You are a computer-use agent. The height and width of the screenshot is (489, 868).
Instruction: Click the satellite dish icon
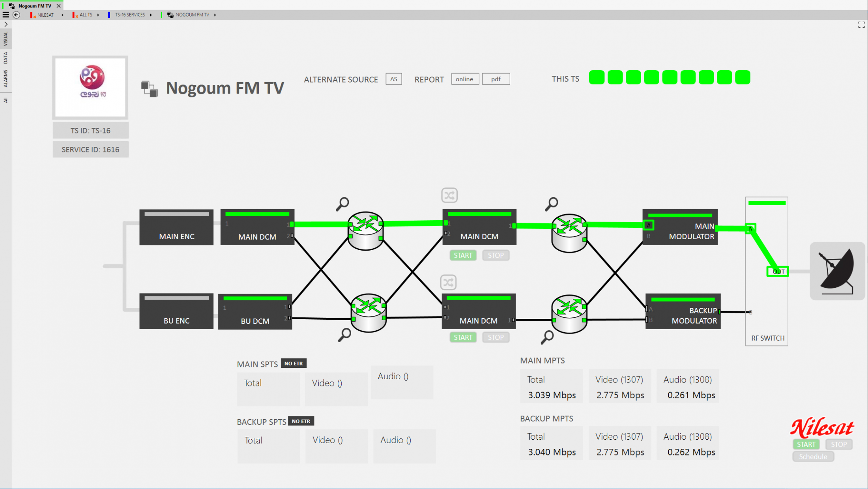[x=837, y=271]
